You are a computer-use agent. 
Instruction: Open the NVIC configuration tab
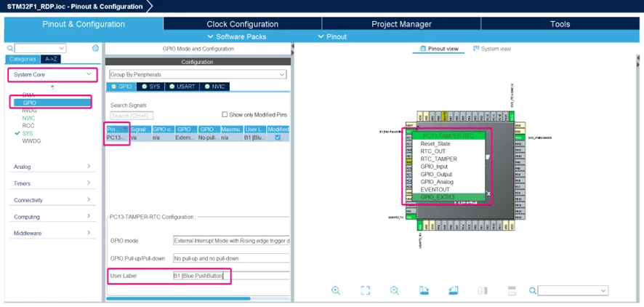214,87
